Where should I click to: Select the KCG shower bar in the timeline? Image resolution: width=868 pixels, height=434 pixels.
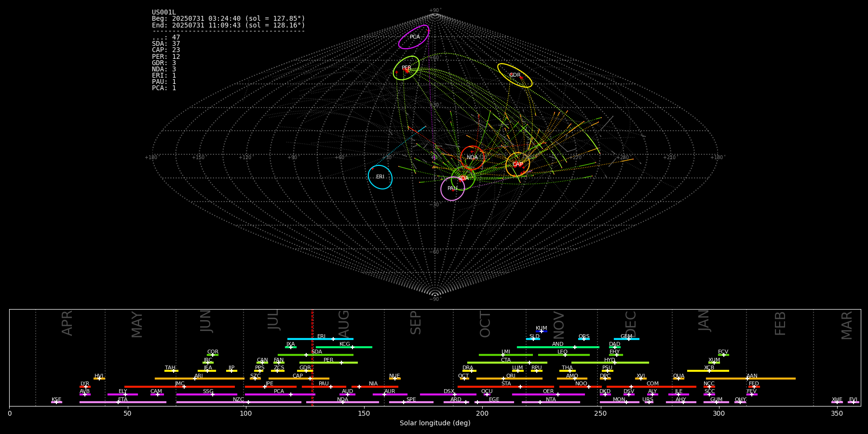pos(344,347)
